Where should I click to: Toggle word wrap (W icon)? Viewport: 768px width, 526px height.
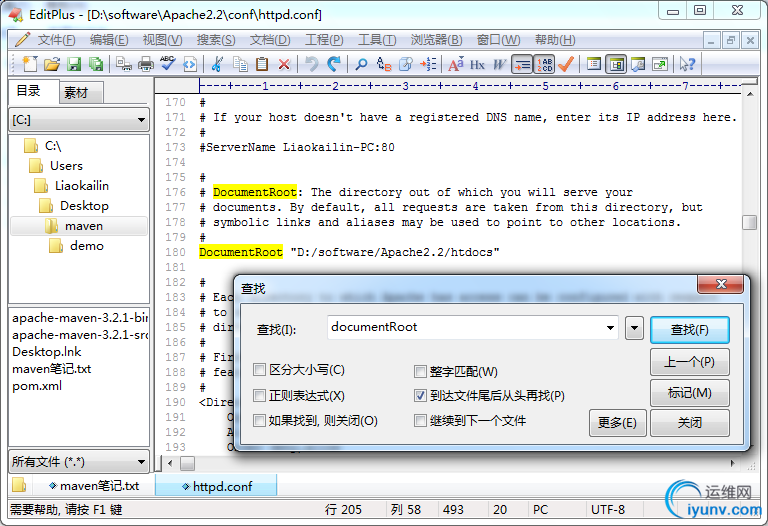(x=499, y=64)
